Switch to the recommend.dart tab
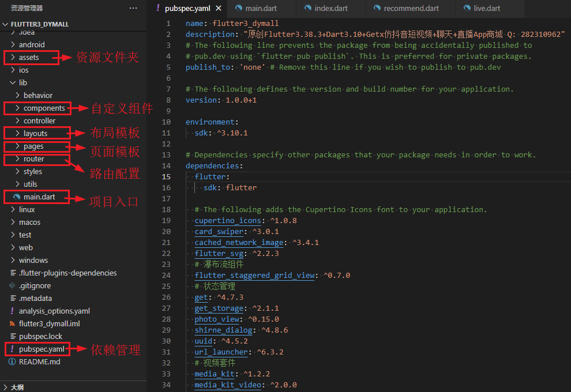 (x=411, y=9)
